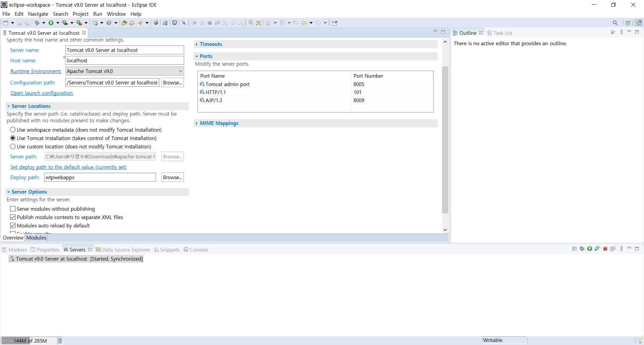Viewport: 644px width, 345px height.
Task: Collapse the Server Locations section
Action: 8,106
